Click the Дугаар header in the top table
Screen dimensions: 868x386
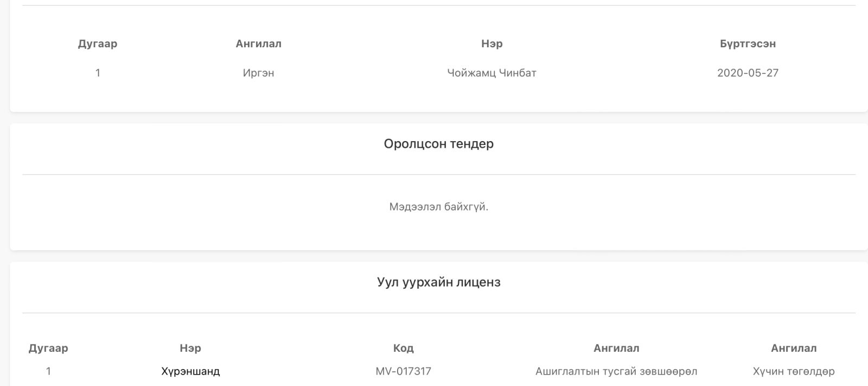pos(98,44)
